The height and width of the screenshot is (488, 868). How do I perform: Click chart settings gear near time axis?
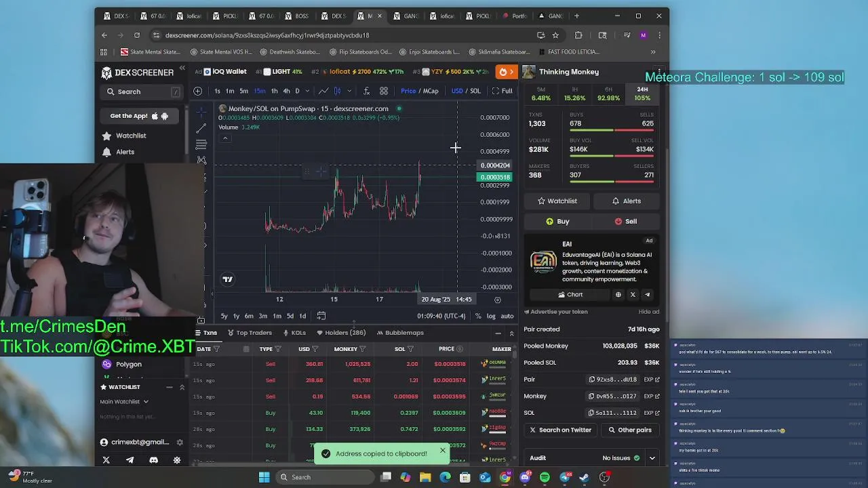(498, 300)
